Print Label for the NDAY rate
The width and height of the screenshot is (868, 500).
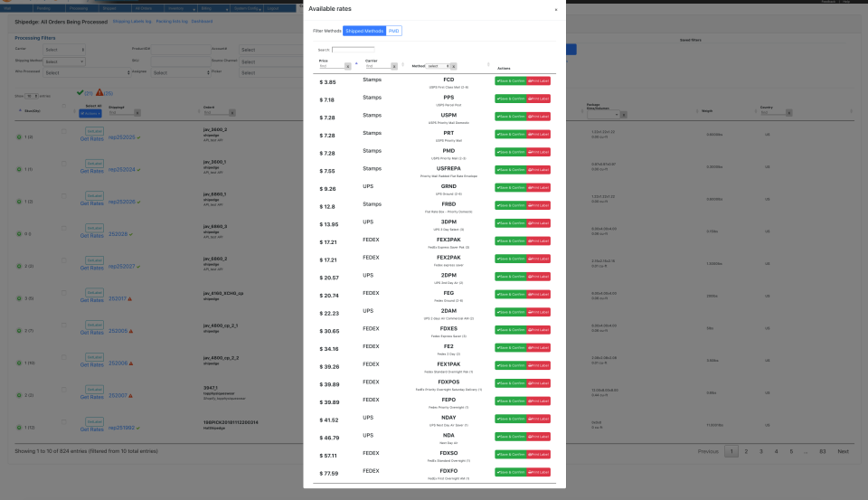(x=538, y=419)
